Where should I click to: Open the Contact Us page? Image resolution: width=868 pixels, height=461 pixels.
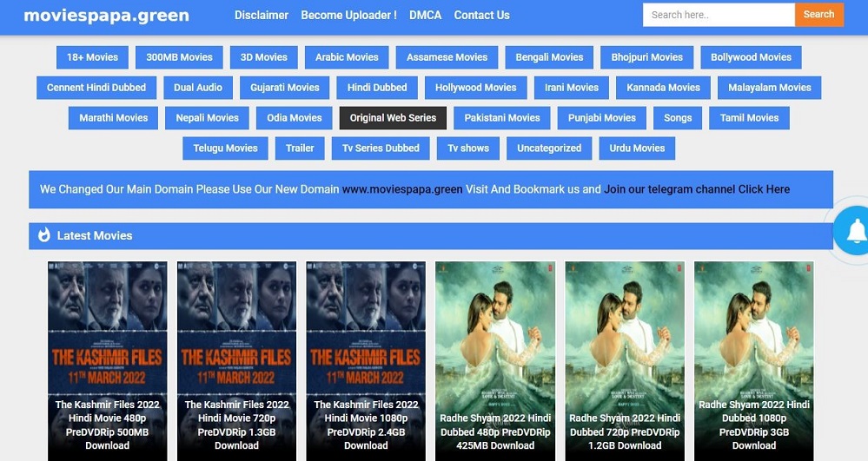481,16
